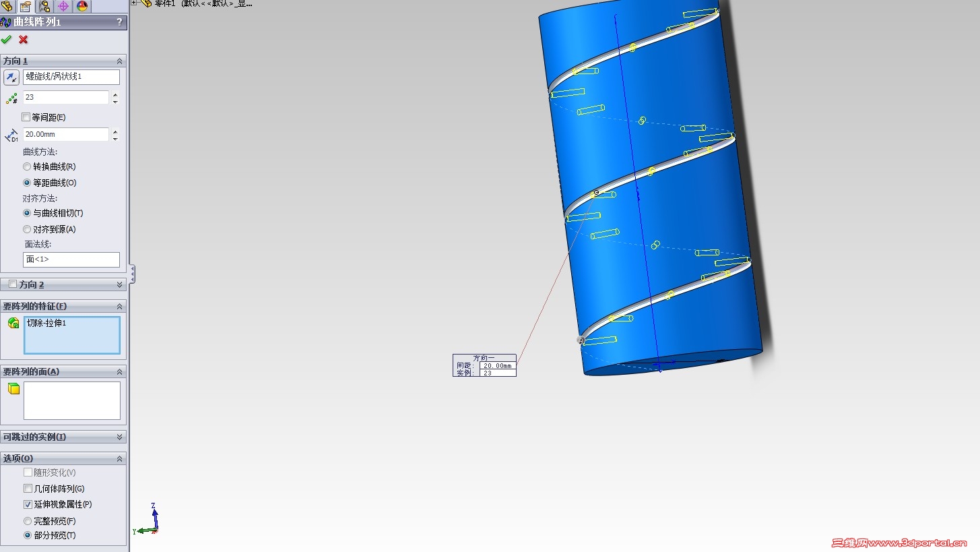Viewport: 980px width, 552px height.
Task: Expand the 可跳过的实例(I) section
Action: [x=120, y=437]
